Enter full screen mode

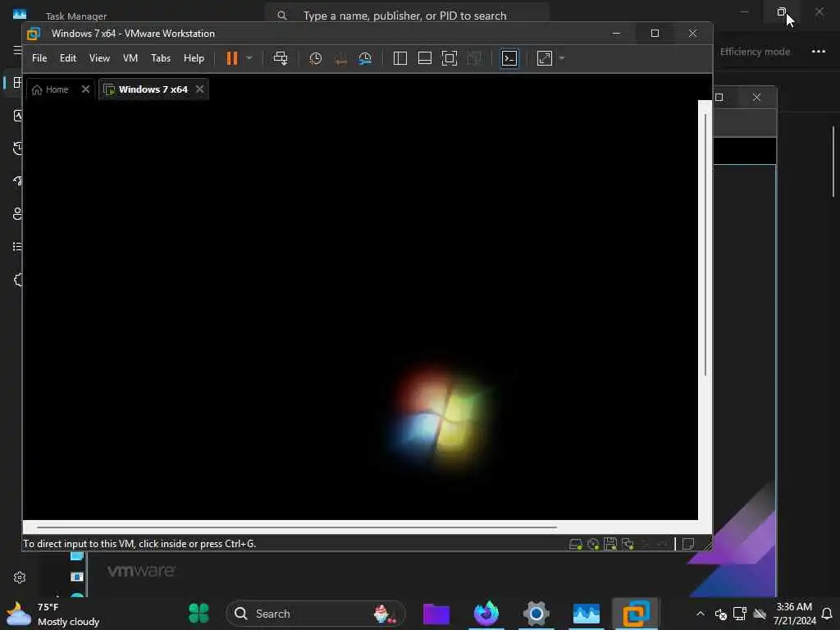[x=450, y=58]
